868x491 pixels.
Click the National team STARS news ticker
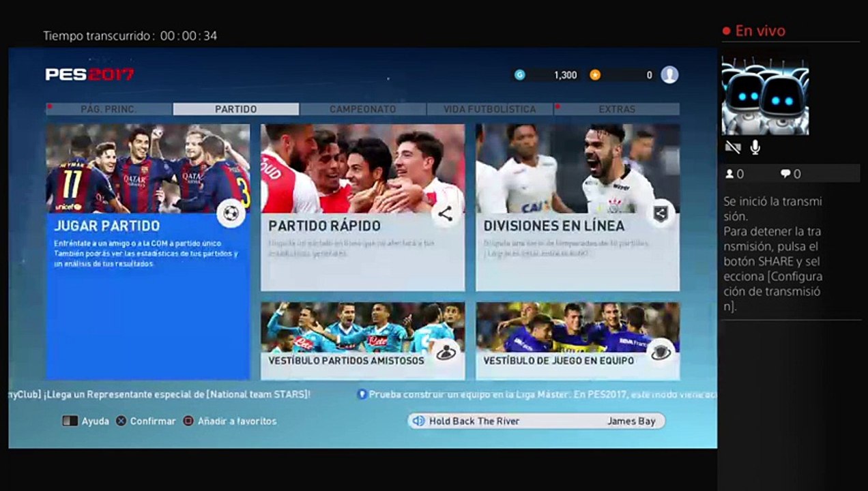(x=160, y=394)
